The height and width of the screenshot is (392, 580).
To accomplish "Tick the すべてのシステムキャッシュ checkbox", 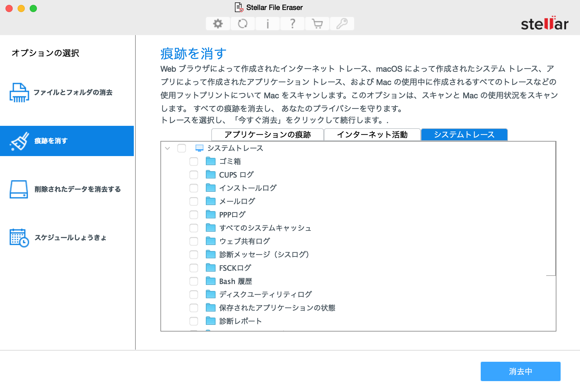I will 194,228.
